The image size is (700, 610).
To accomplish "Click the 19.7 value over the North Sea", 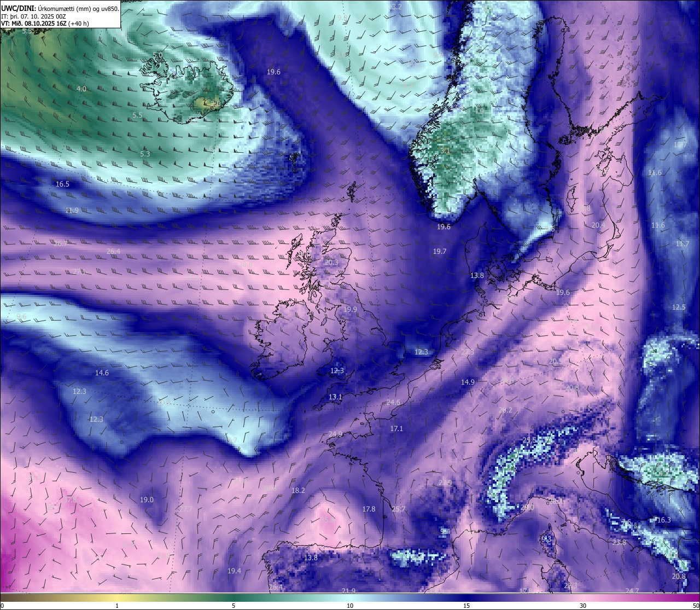I will click(x=440, y=252).
